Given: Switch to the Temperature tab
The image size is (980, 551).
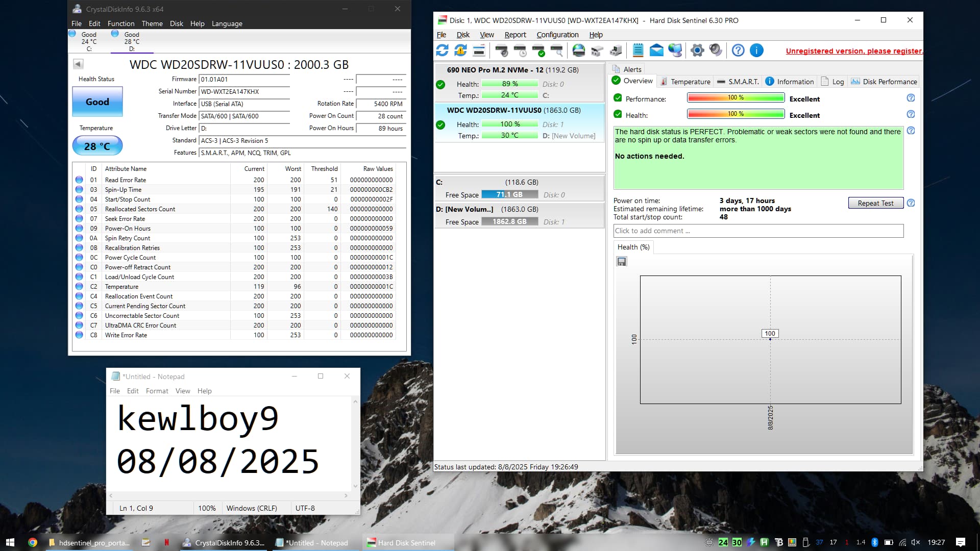Looking at the screenshot, I should 685,82.
